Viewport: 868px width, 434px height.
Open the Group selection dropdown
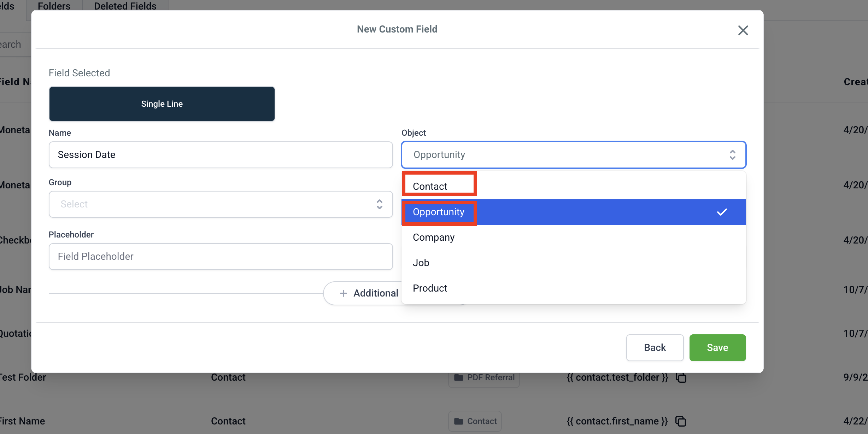221,204
